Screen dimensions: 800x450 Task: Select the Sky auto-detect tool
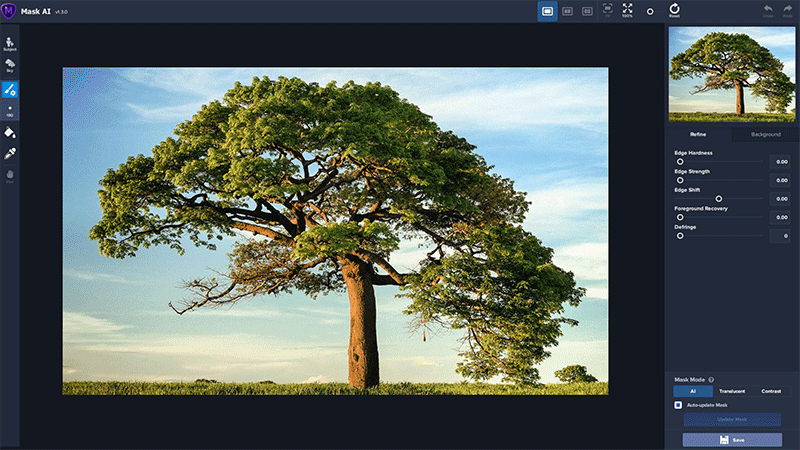tap(10, 65)
